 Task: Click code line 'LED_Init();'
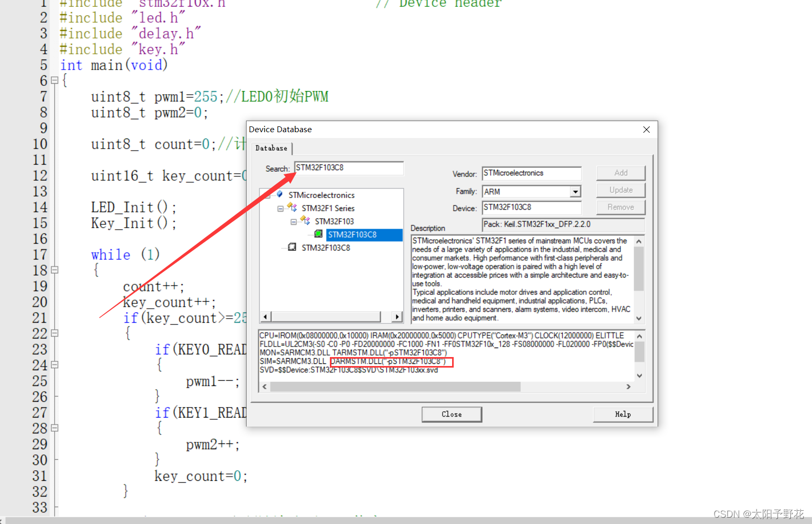pos(134,207)
